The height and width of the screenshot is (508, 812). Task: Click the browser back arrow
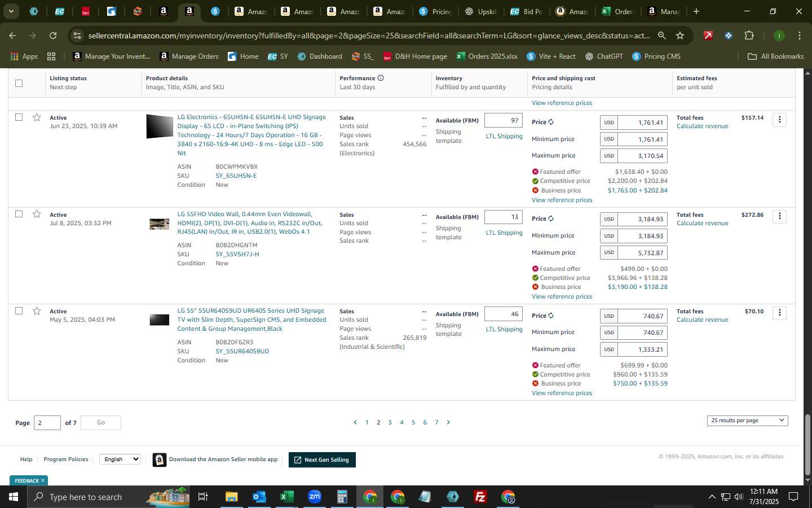coord(12,36)
